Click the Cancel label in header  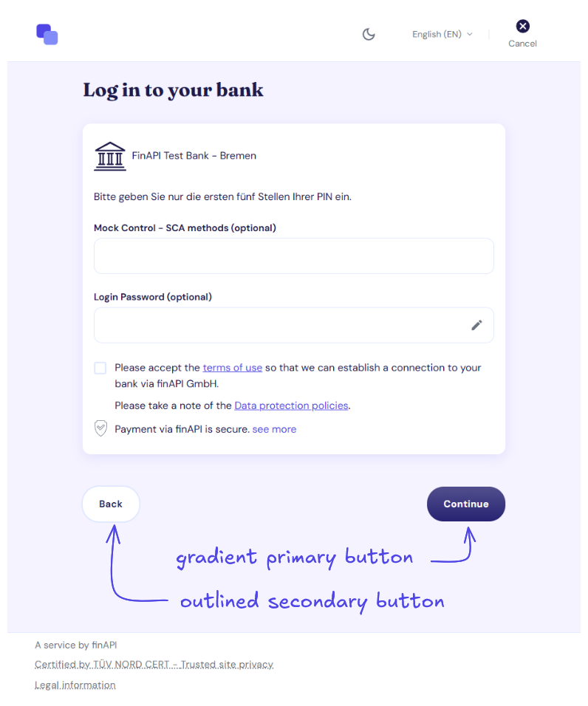(522, 44)
